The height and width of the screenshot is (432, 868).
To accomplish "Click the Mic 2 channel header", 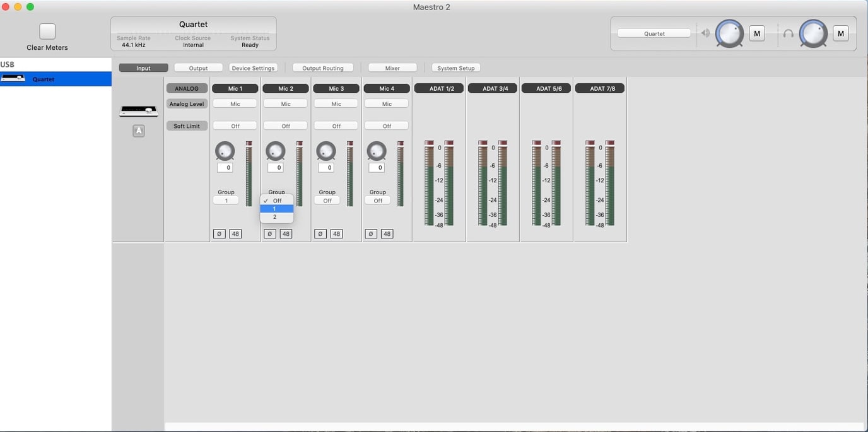I will click(286, 88).
